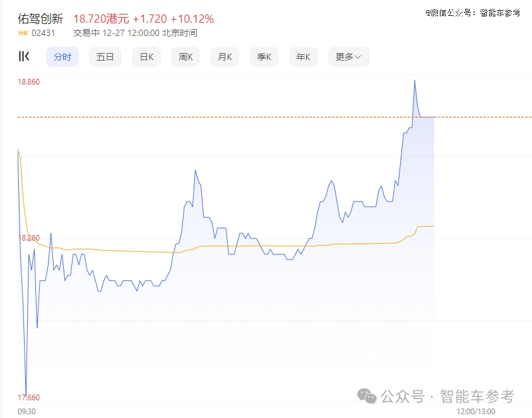
Task: Click the stock name 佑驾创新
Action: (x=40, y=19)
